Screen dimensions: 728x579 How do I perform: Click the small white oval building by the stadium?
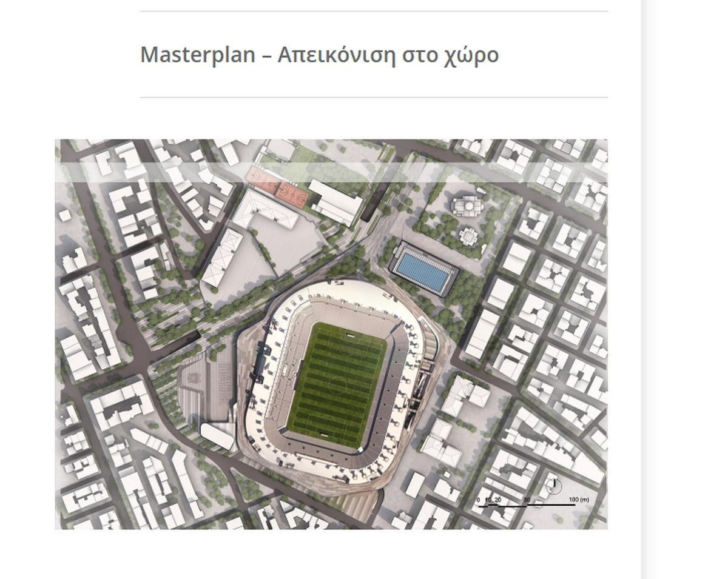217,436
